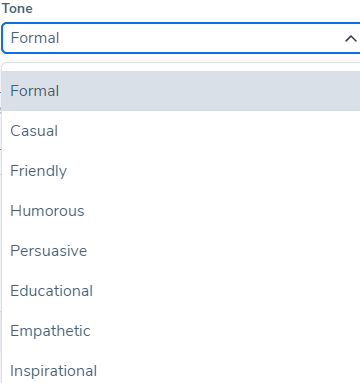Click the Inspirational list entry
The width and height of the screenshot is (360, 383).
[181, 369]
